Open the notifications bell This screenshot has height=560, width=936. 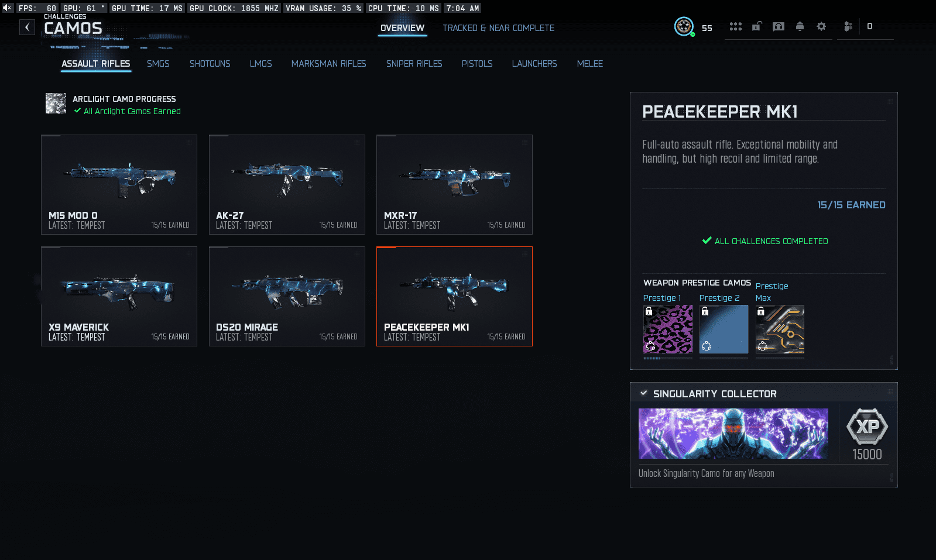click(x=800, y=26)
